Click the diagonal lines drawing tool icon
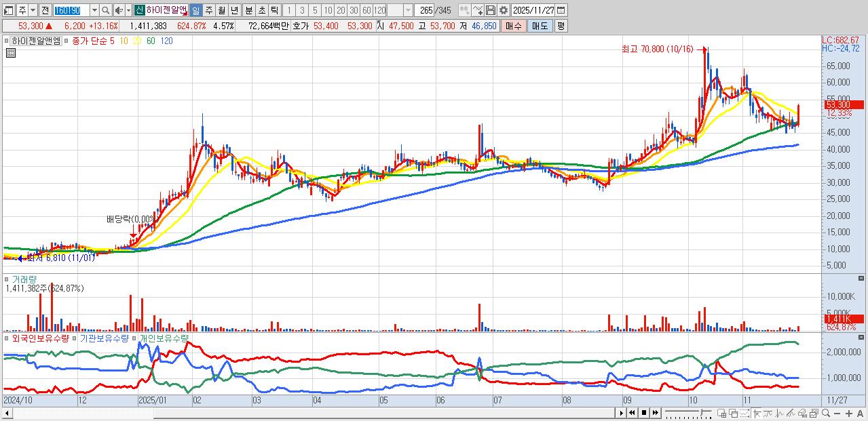 pyautogui.click(x=791, y=413)
